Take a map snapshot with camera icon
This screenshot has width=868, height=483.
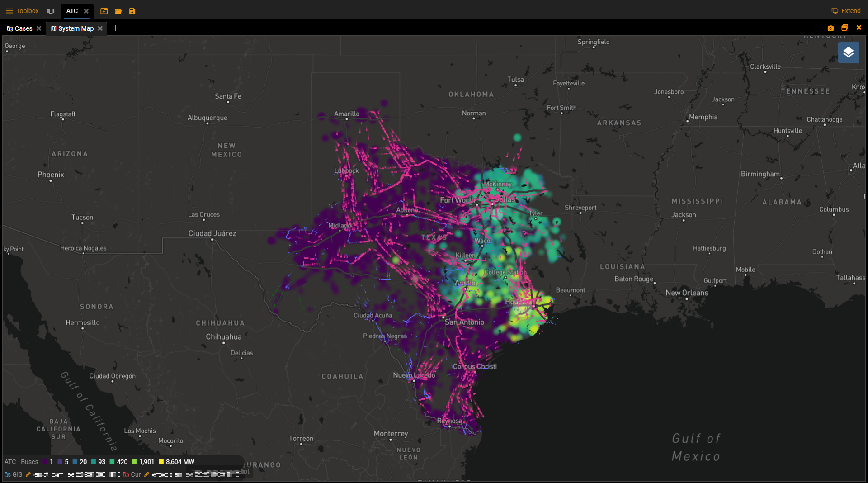(x=830, y=28)
